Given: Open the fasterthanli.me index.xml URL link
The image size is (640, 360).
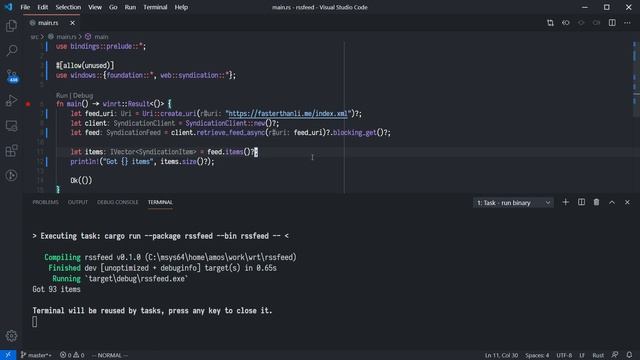Looking at the screenshot, I should [x=288, y=113].
